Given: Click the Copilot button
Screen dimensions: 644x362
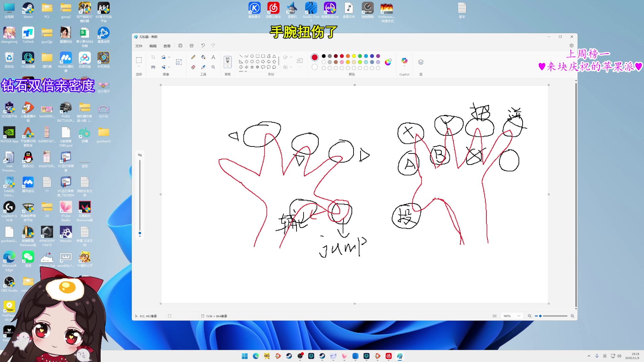Looking at the screenshot, I should [404, 61].
